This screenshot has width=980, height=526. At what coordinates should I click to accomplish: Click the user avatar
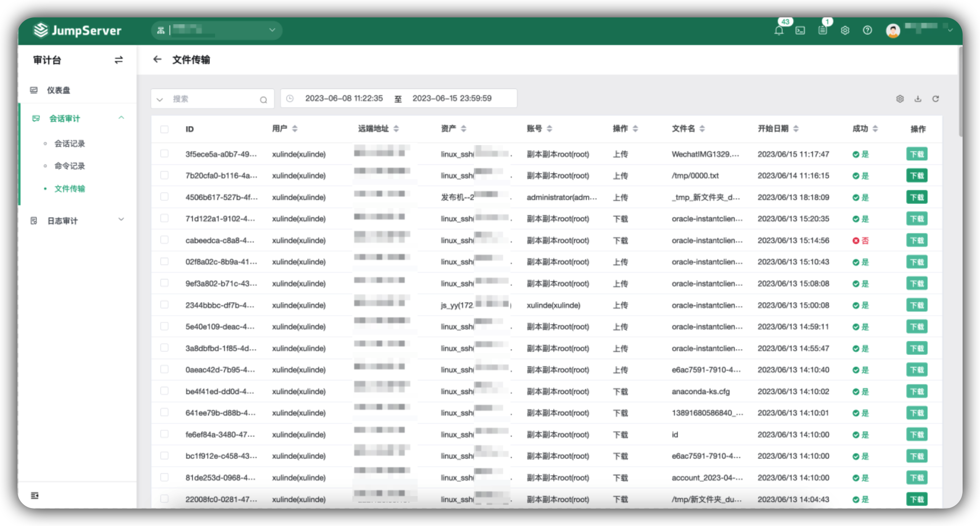[893, 30]
